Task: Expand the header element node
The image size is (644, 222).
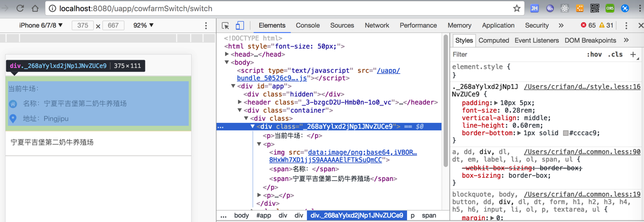Action: (x=240, y=102)
